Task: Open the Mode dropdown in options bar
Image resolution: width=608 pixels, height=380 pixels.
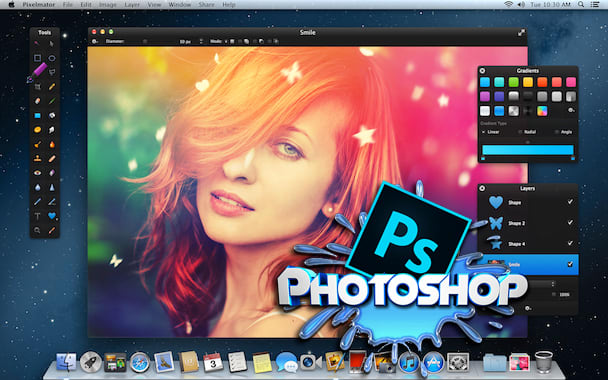Action: point(218,41)
